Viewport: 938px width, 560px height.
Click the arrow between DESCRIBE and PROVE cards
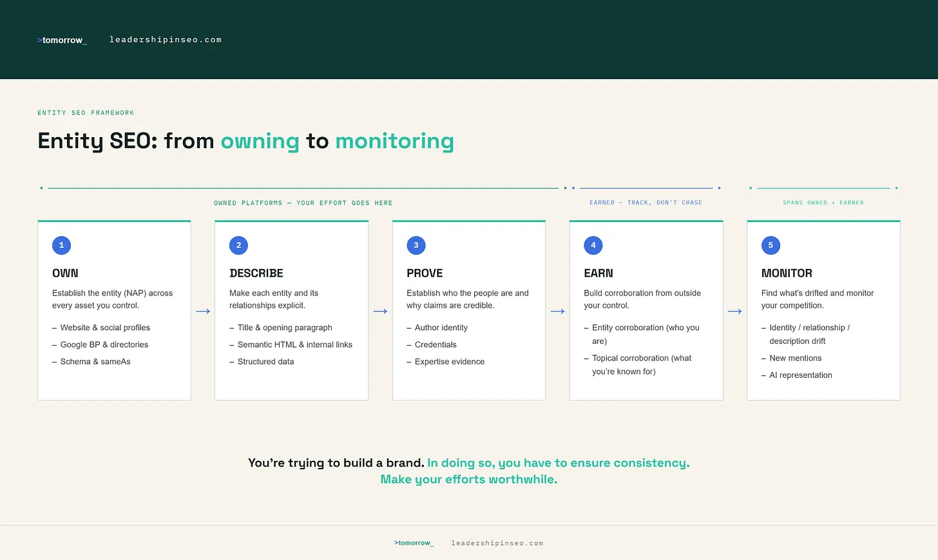pos(380,312)
